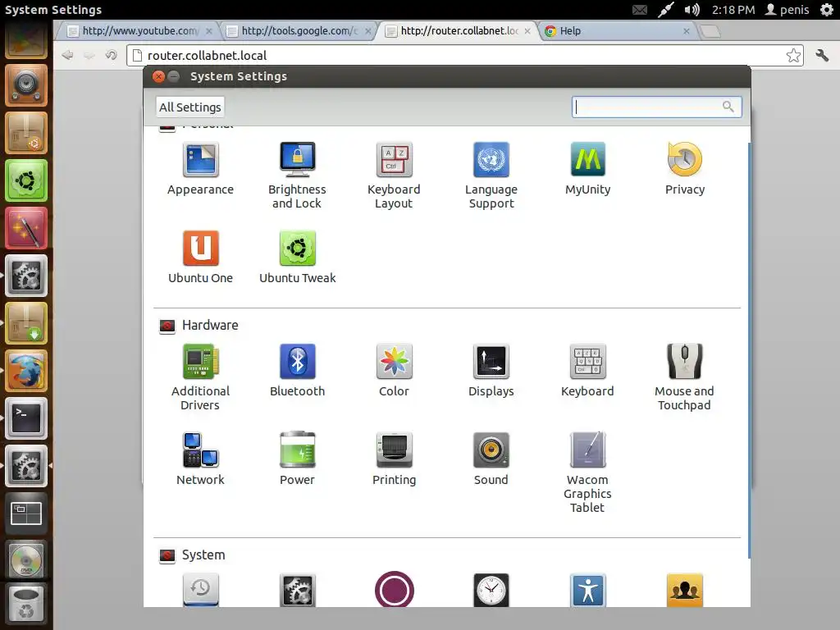The image size is (840, 630).
Task: Open the user menu in top panel
Action: [787, 10]
